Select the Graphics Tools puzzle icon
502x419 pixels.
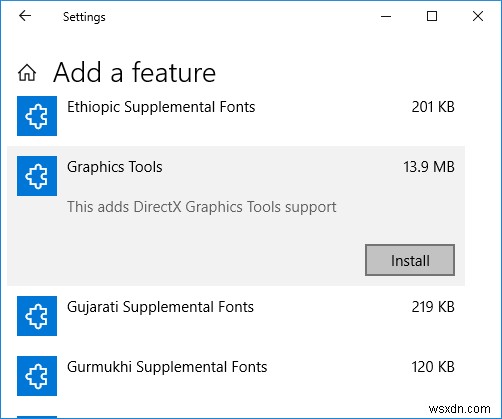[x=37, y=176]
